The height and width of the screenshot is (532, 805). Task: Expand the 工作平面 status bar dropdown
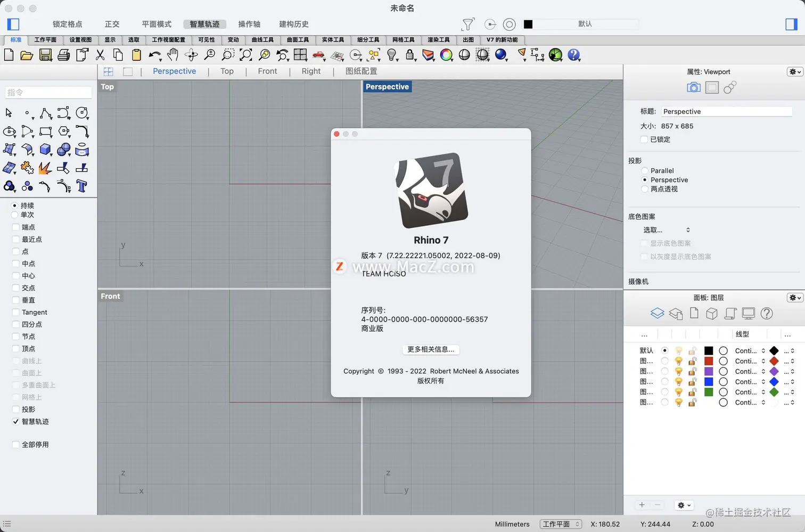coord(561,524)
